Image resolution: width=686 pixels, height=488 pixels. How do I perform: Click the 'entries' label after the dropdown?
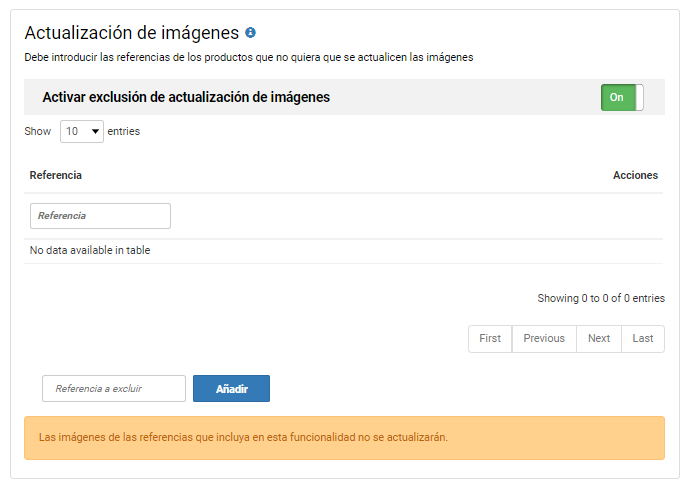(x=123, y=131)
